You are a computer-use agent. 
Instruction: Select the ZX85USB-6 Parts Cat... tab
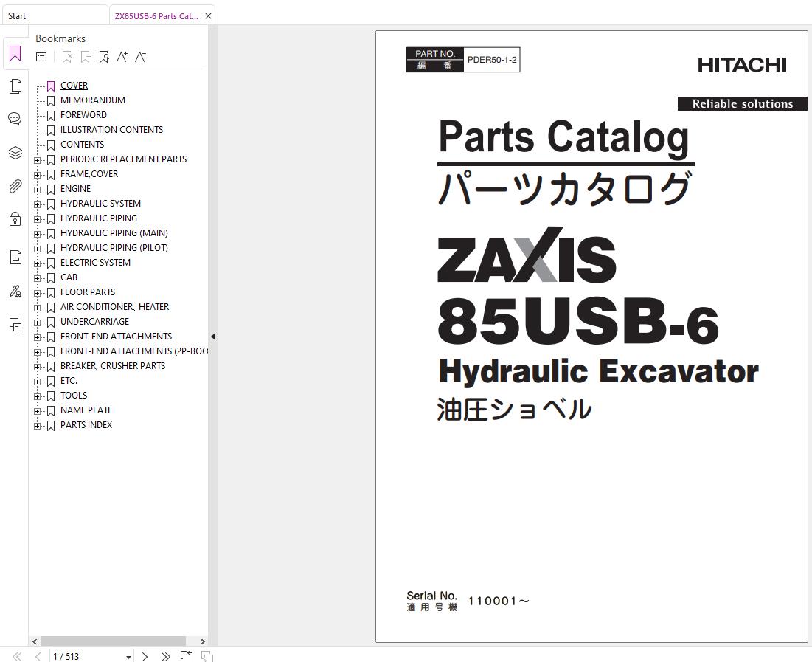pyautogui.click(x=156, y=16)
